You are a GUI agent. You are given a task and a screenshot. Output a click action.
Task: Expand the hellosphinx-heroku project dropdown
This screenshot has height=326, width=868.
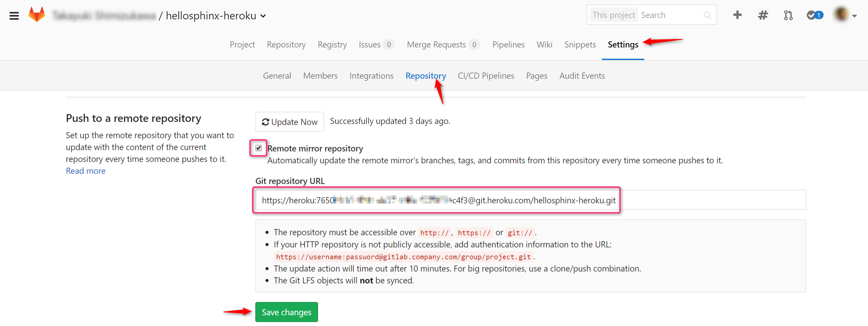tap(263, 16)
